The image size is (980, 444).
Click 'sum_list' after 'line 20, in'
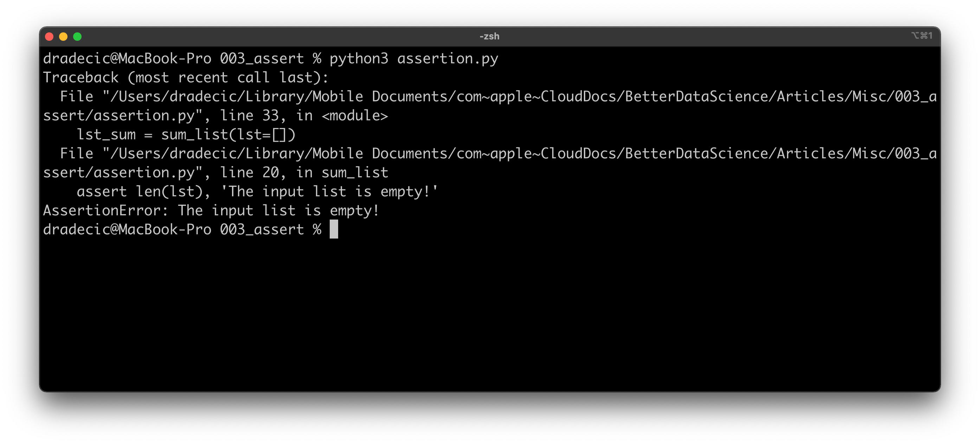[x=355, y=173]
